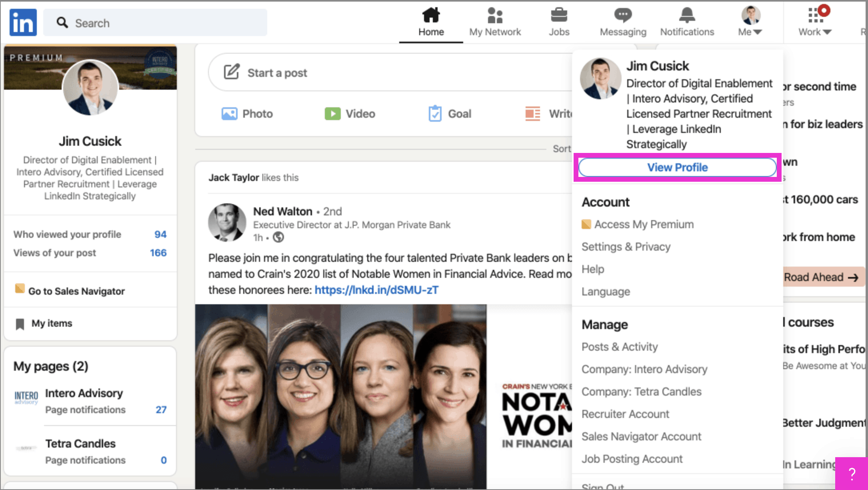Click the Start a post box
Viewport: 868px width, 490px height.
(x=390, y=72)
